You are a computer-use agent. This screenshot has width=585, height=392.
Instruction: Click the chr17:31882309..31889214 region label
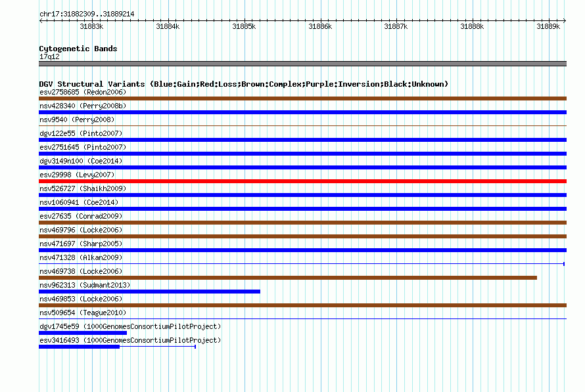click(x=87, y=14)
